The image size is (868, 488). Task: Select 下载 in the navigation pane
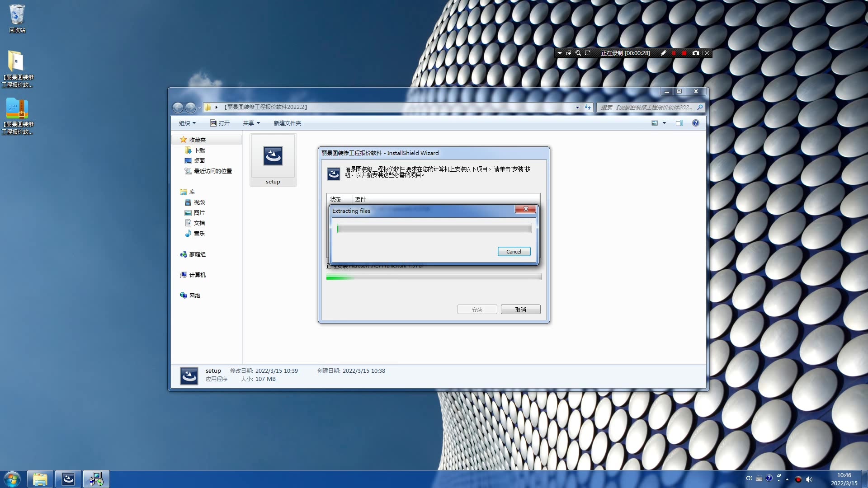click(x=199, y=150)
